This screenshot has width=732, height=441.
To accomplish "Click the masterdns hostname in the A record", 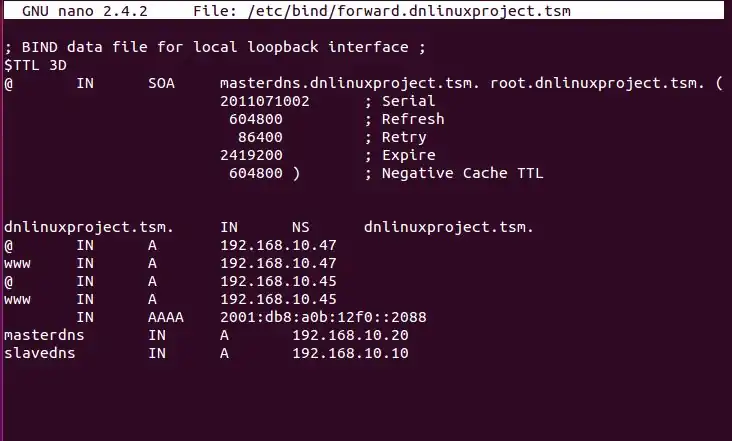I will (x=39, y=335).
